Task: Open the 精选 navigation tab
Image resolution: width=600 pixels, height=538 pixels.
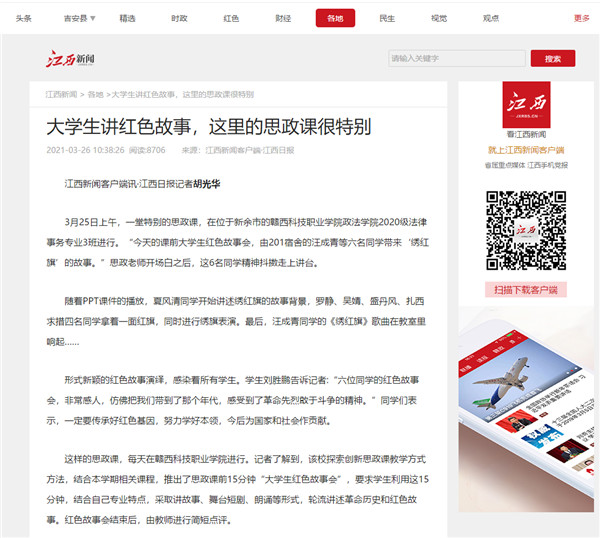Action: click(127, 18)
